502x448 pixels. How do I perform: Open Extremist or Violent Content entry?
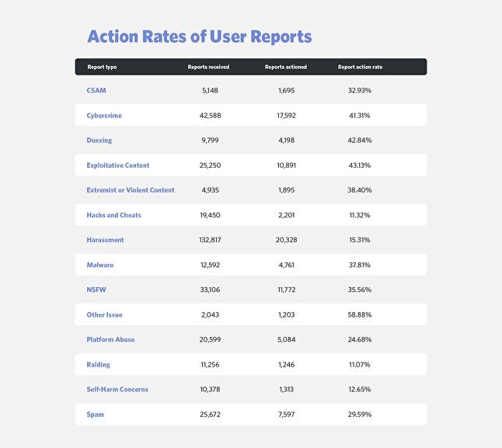131,190
